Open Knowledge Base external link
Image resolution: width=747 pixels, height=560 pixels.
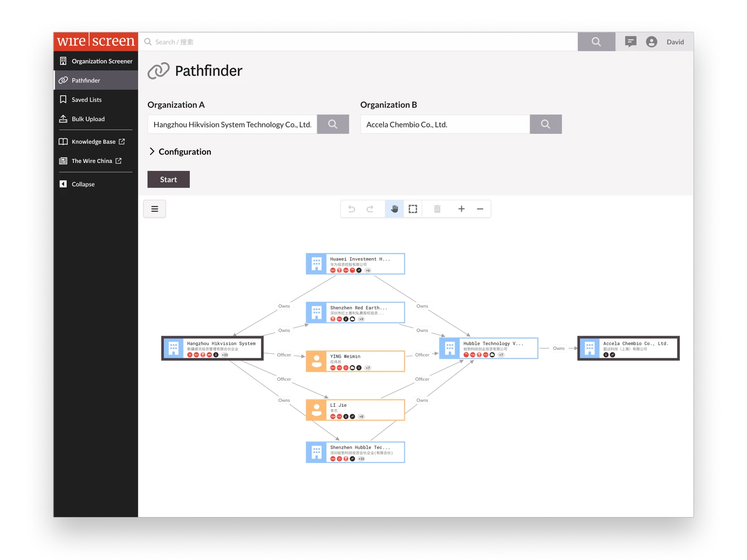[x=96, y=141]
